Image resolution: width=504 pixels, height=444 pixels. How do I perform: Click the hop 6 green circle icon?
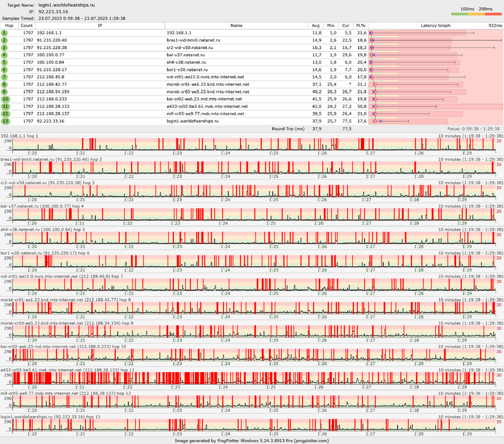[x=4, y=70]
